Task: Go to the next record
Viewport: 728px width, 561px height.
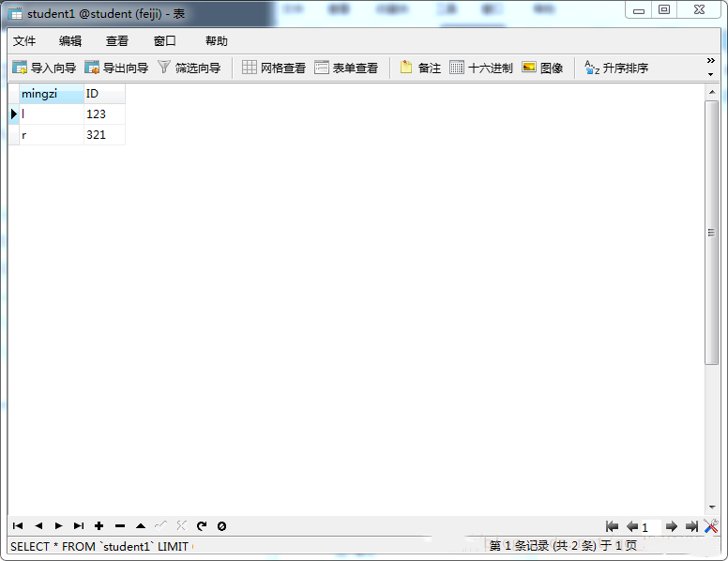Action: [x=58, y=525]
